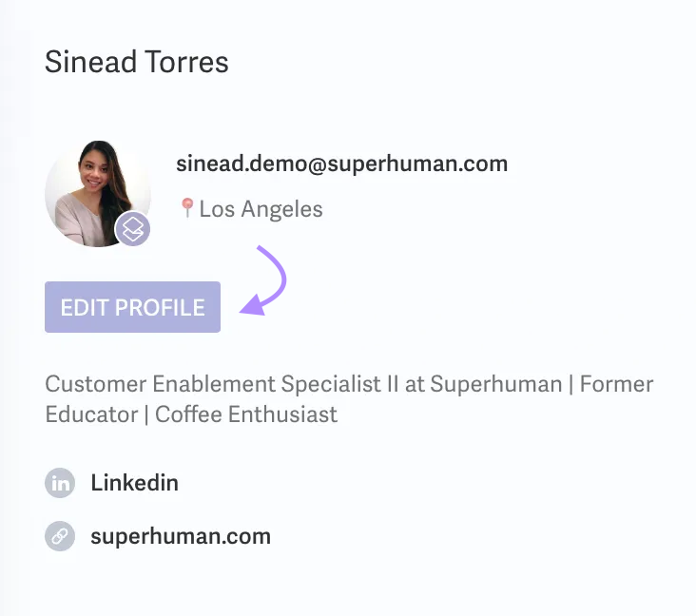Click the Sinead Torres name heading
696x616 pixels.
click(x=137, y=62)
